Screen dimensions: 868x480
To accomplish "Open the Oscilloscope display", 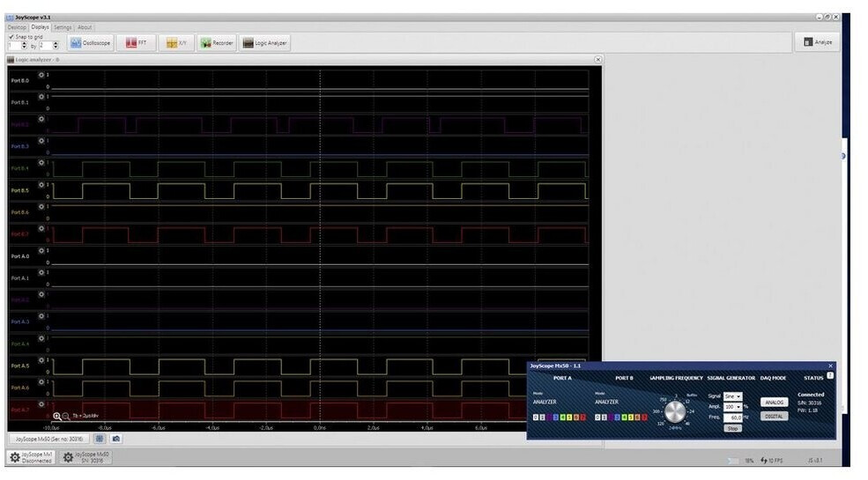I will click(91, 42).
